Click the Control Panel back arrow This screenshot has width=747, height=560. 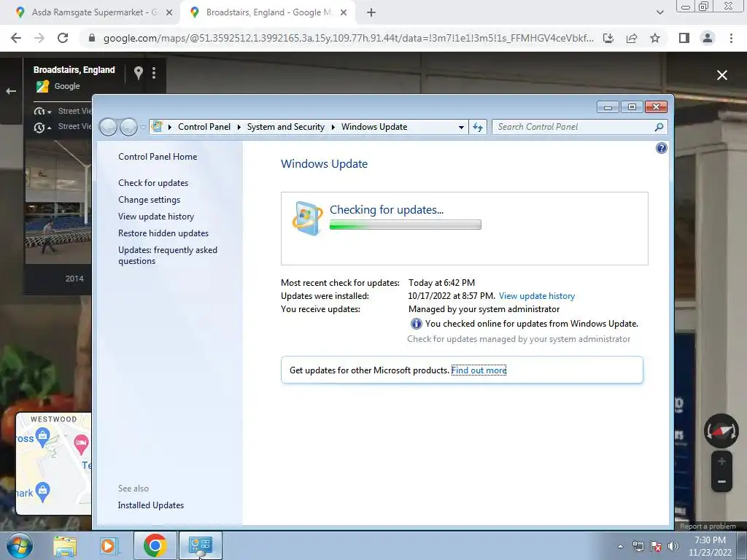click(108, 127)
